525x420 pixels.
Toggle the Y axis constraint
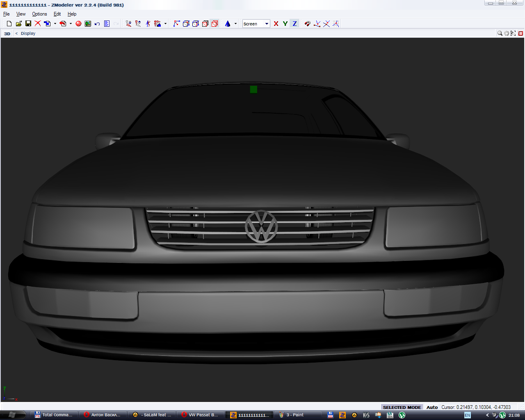(285, 24)
